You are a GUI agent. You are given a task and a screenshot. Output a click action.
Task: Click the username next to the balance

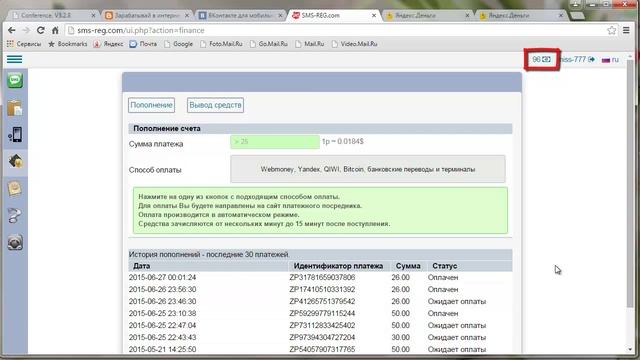pos(573,60)
